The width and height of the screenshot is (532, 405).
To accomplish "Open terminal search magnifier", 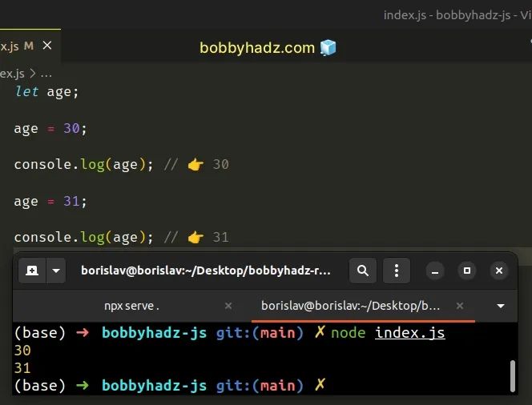I will [x=363, y=271].
